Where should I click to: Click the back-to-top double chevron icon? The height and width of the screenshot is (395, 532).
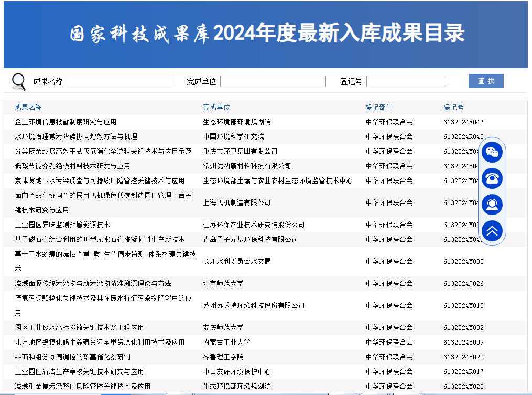[492, 230]
